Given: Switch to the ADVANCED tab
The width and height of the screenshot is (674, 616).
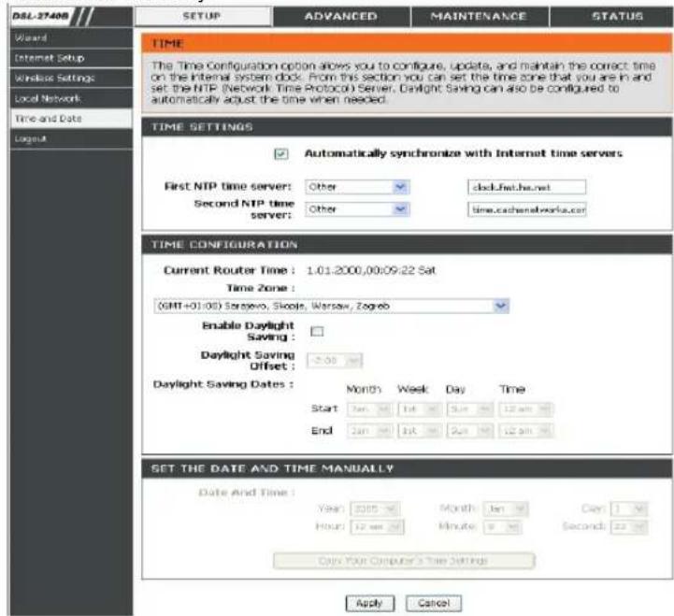Looking at the screenshot, I should [x=341, y=16].
